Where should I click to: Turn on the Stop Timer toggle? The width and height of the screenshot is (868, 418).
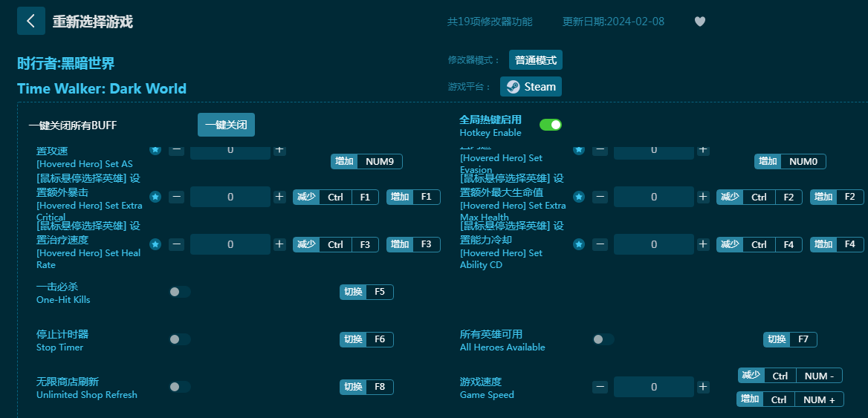[x=179, y=339]
